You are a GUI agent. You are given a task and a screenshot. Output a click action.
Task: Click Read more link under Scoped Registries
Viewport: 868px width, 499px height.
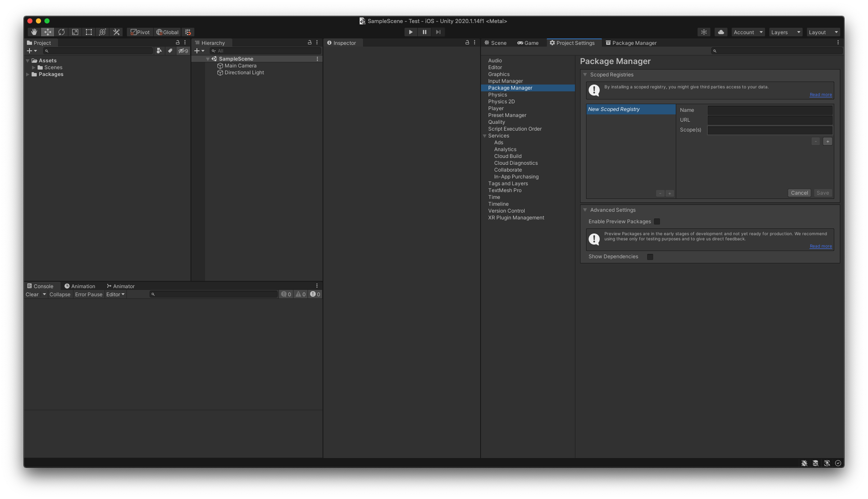pyautogui.click(x=821, y=95)
